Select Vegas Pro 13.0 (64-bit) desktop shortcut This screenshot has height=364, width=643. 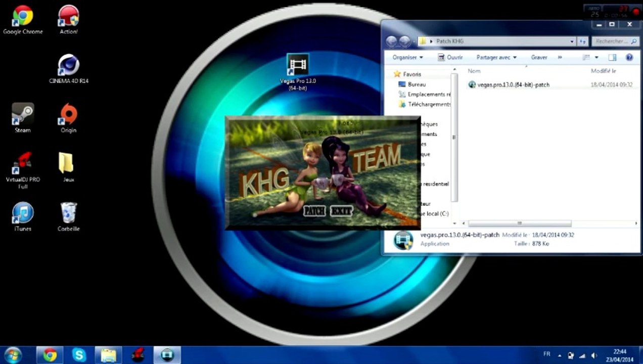(298, 72)
